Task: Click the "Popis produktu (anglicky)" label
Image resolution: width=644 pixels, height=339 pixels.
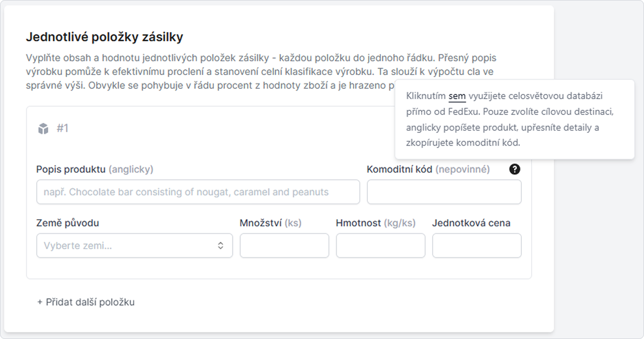Action: pyautogui.click(x=95, y=169)
